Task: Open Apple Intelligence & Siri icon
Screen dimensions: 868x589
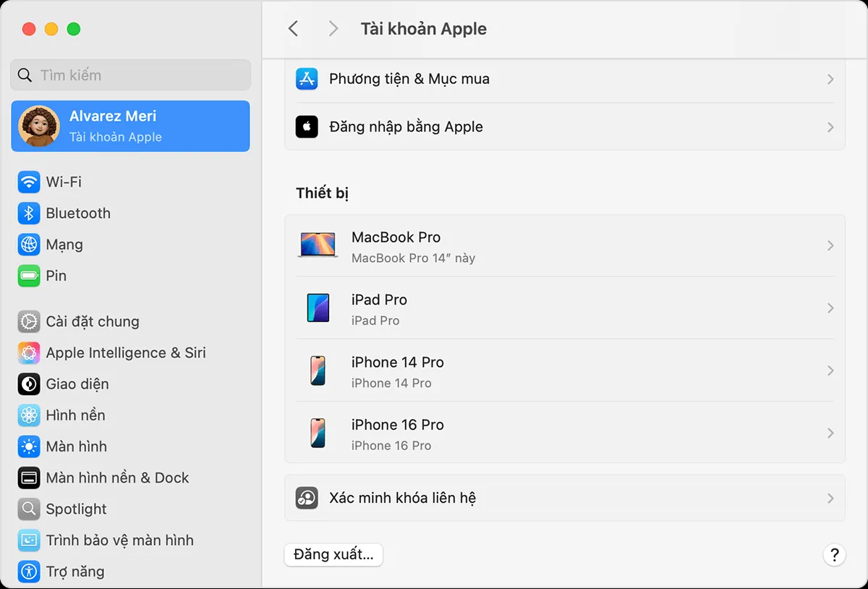Action: (x=29, y=353)
